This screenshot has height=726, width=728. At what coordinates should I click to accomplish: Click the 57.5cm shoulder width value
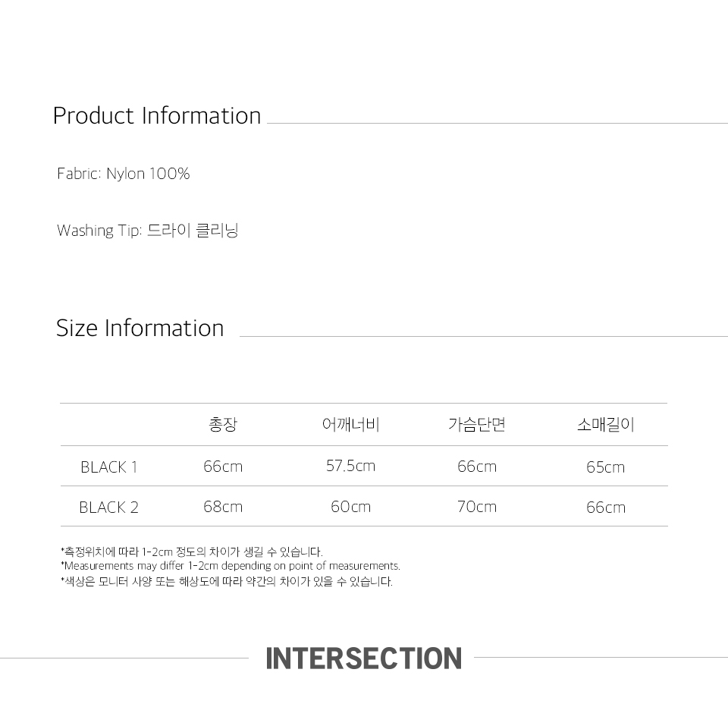[x=350, y=466]
